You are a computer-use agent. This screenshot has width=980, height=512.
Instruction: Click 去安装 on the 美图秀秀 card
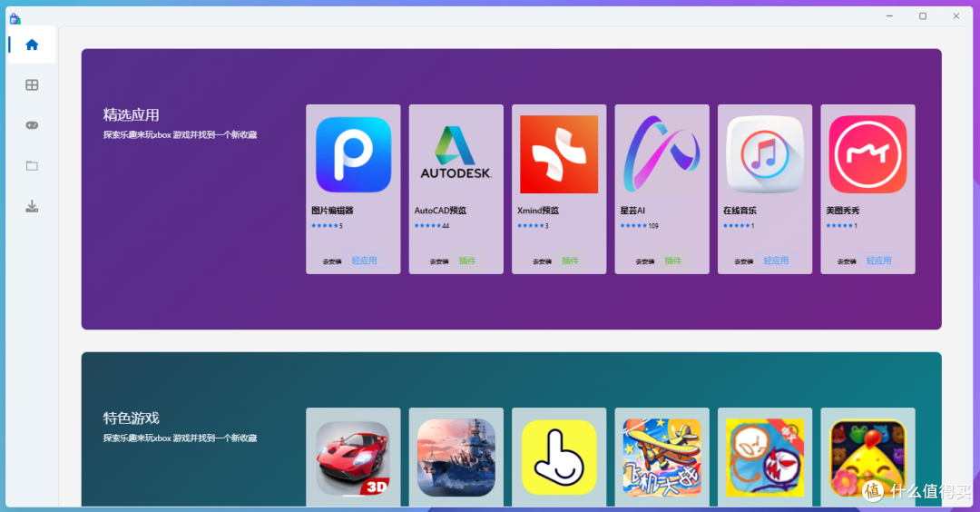coord(847,261)
